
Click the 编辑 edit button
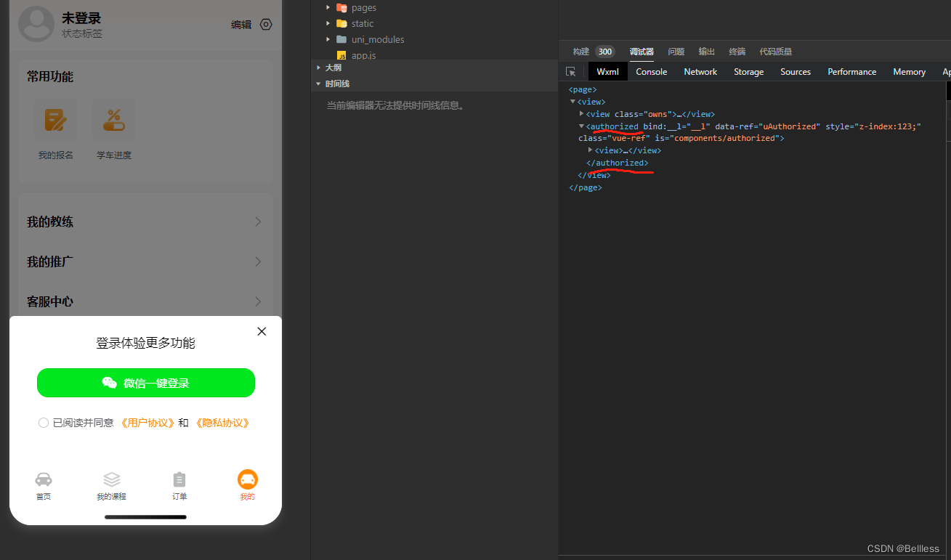pyautogui.click(x=241, y=25)
